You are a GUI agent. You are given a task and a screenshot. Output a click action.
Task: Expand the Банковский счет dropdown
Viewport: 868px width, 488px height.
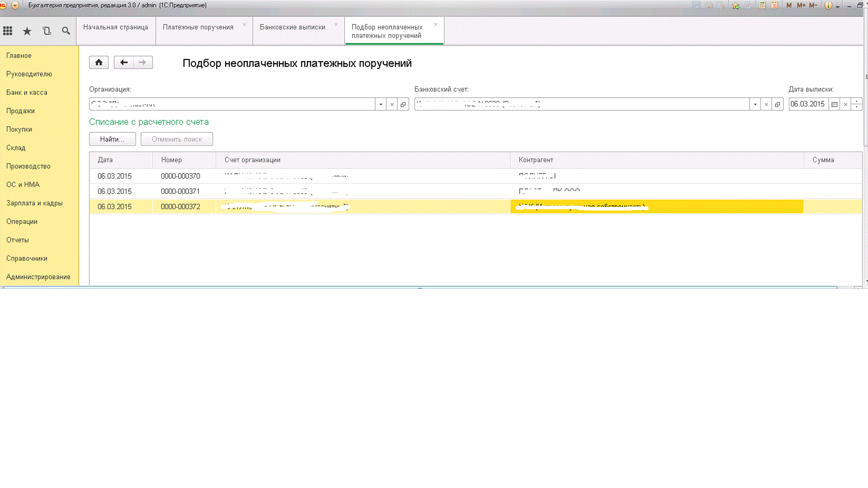(755, 104)
